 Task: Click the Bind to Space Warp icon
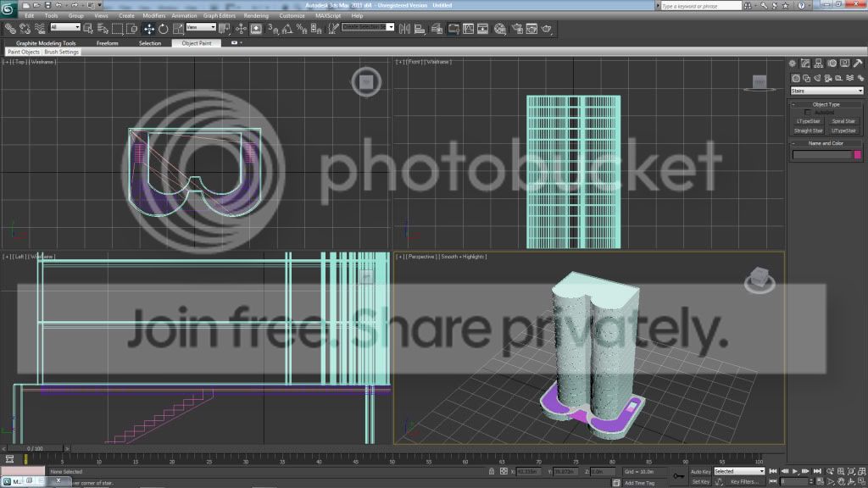click(39, 29)
